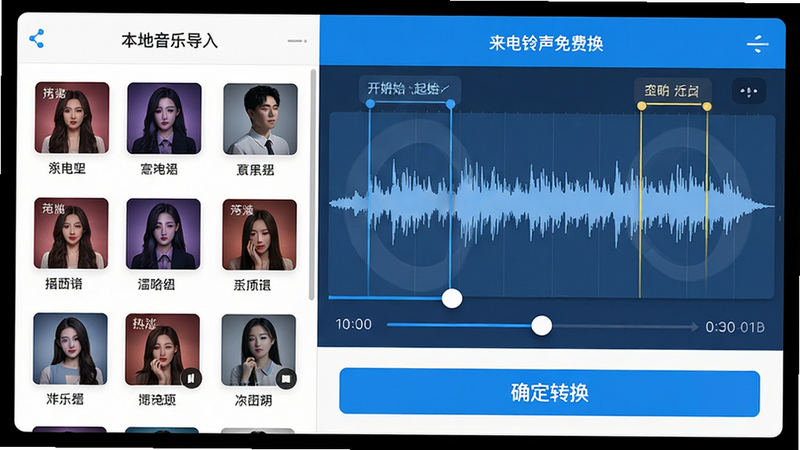This screenshot has height=450, width=800.
Task: Click the playback slider knob next to 10:00
Action: tap(541, 326)
